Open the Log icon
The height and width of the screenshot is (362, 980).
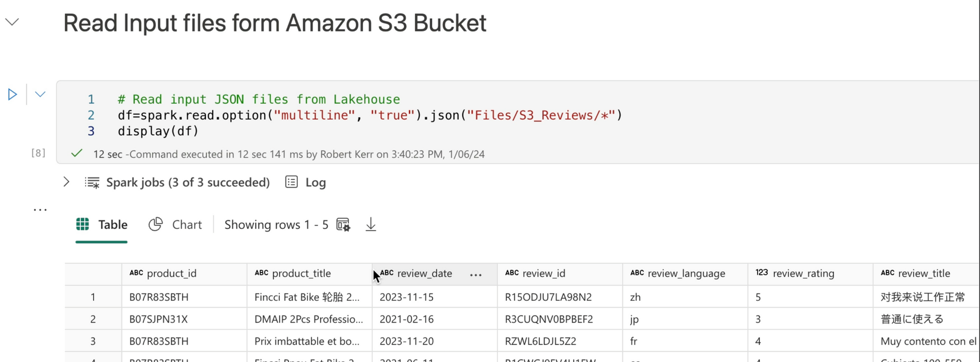pos(292,182)
